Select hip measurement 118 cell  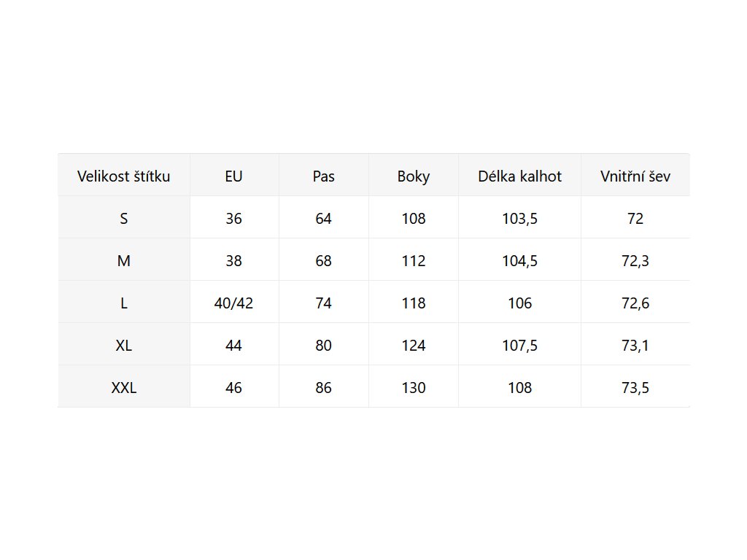point(414,303)
